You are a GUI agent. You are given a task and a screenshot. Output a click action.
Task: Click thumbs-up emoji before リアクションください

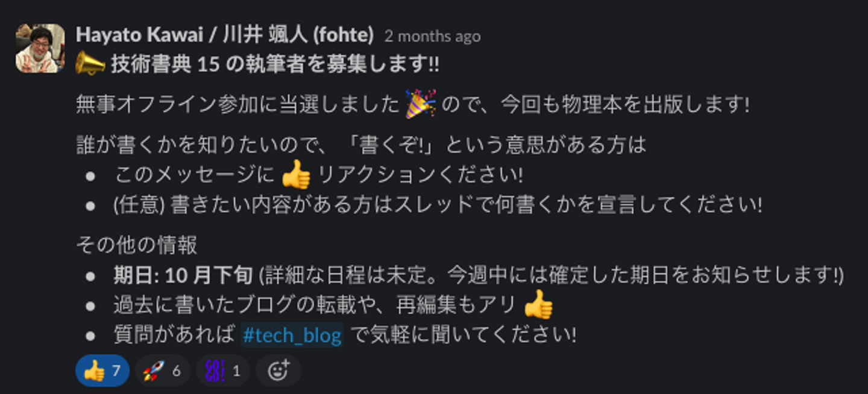[x=296, y=176]
